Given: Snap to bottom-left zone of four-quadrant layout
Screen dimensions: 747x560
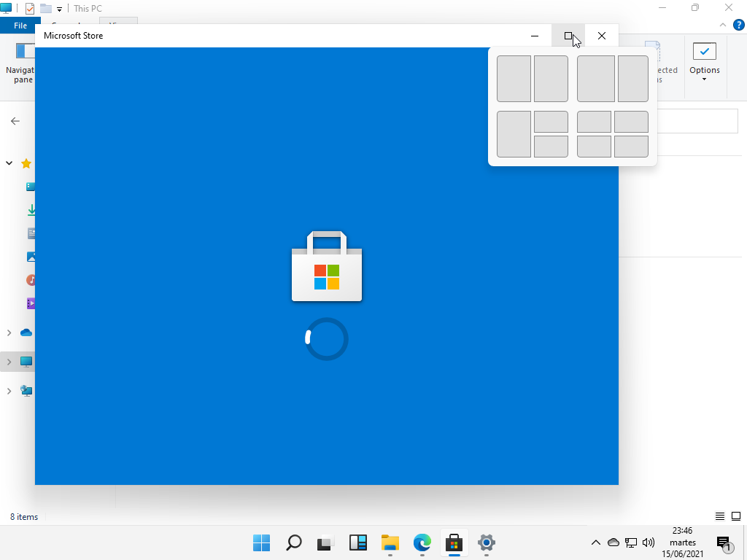Looking at the screenshot, I should pyautogui.click(x=594, y=147).
